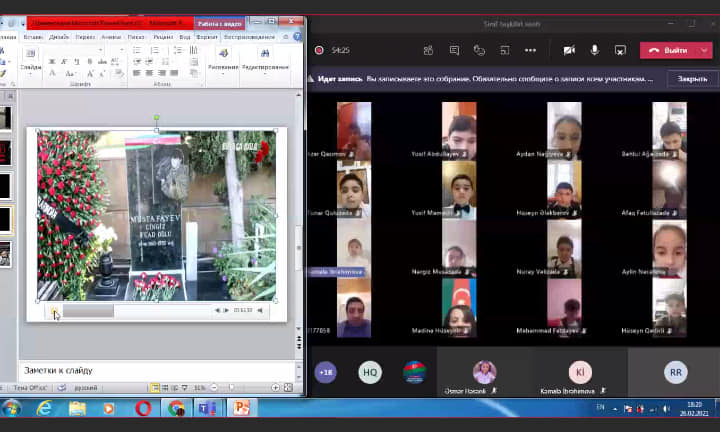This screenshot has width=720, height=432.
Task: Start slideshow from status bar icon
Action: 184,387
